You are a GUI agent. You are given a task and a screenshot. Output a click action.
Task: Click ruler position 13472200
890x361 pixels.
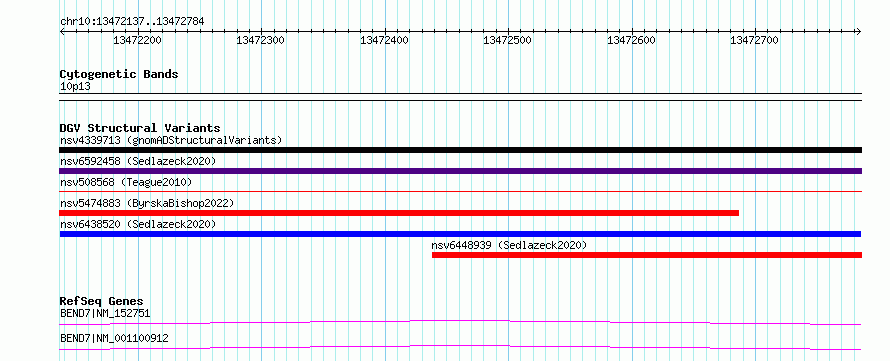click(137, 40)
